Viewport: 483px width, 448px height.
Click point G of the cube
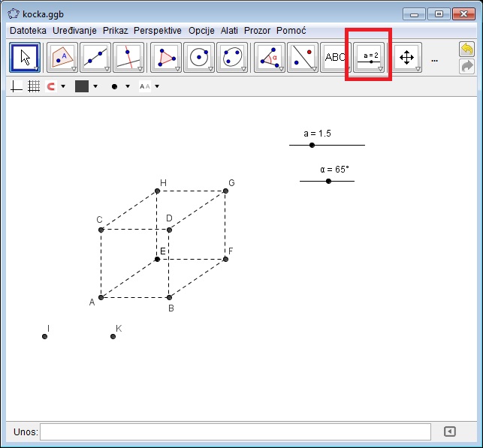(225, 191)
